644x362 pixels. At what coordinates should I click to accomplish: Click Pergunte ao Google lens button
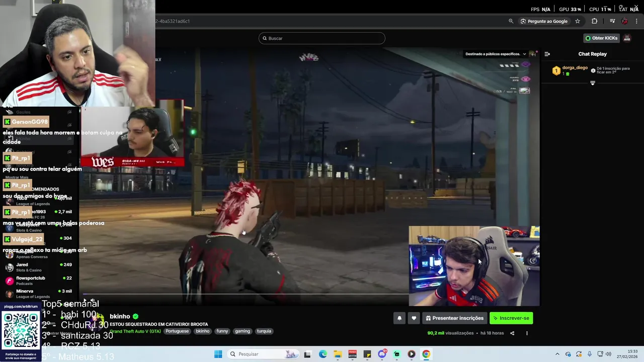click(x=544, y=21)
